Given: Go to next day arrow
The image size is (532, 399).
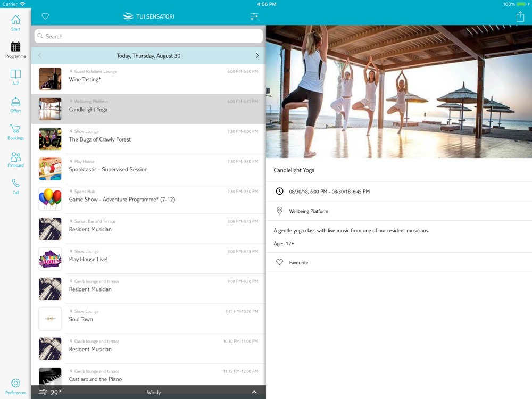Looking at the screenshot, I should (x=257, y=55).
